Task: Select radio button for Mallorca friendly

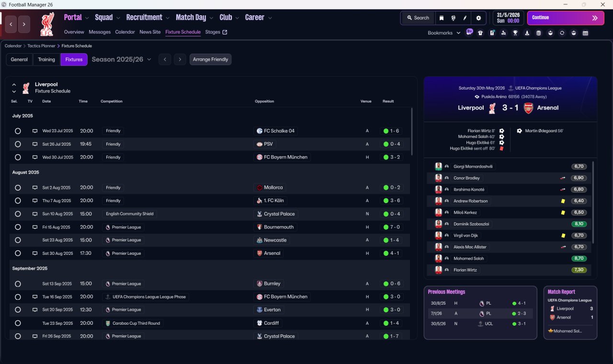Action: (x=18, y=188)
